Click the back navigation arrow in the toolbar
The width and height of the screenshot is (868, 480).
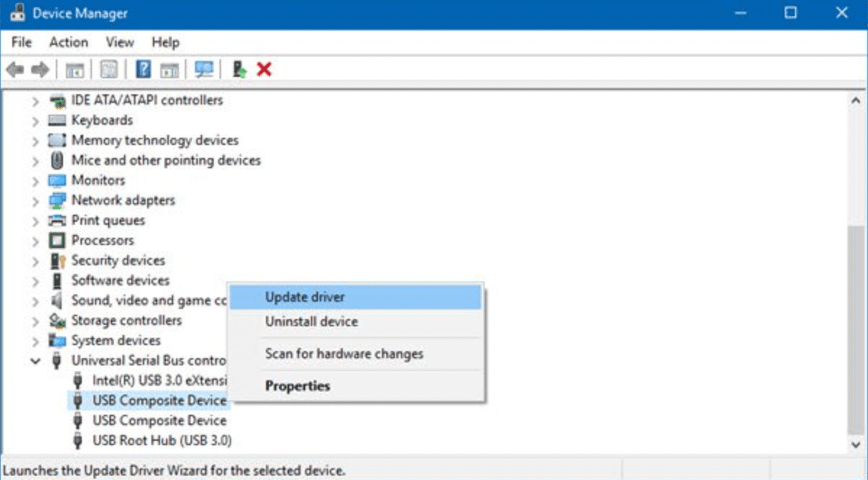13,69
